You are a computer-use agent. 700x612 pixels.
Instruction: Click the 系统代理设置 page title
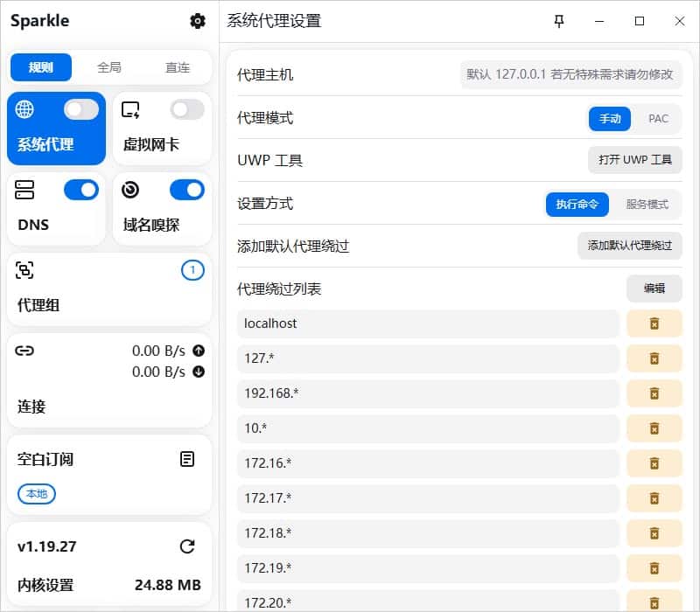(x=274, y=21)
